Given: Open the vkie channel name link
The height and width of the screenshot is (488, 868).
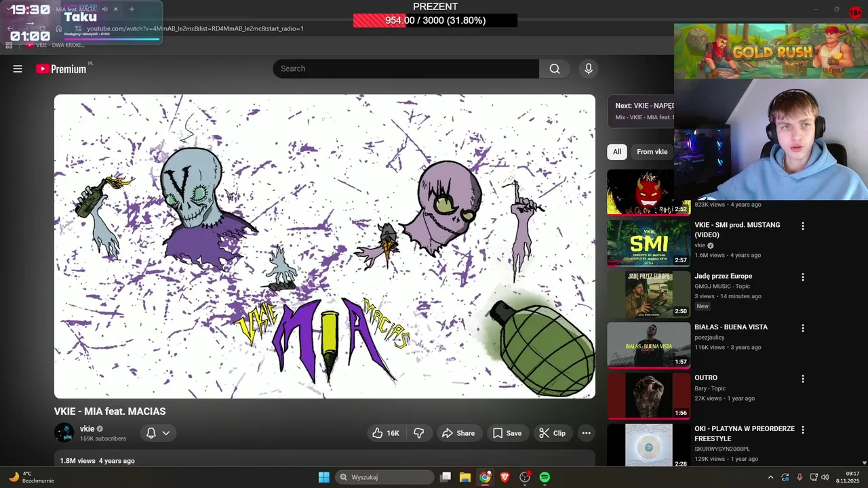Looking at the screenshot, I should click(x=87, y=428).
